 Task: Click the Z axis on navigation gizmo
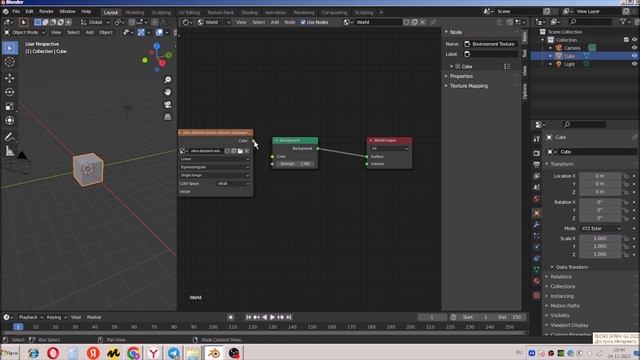tap(157, 46)
